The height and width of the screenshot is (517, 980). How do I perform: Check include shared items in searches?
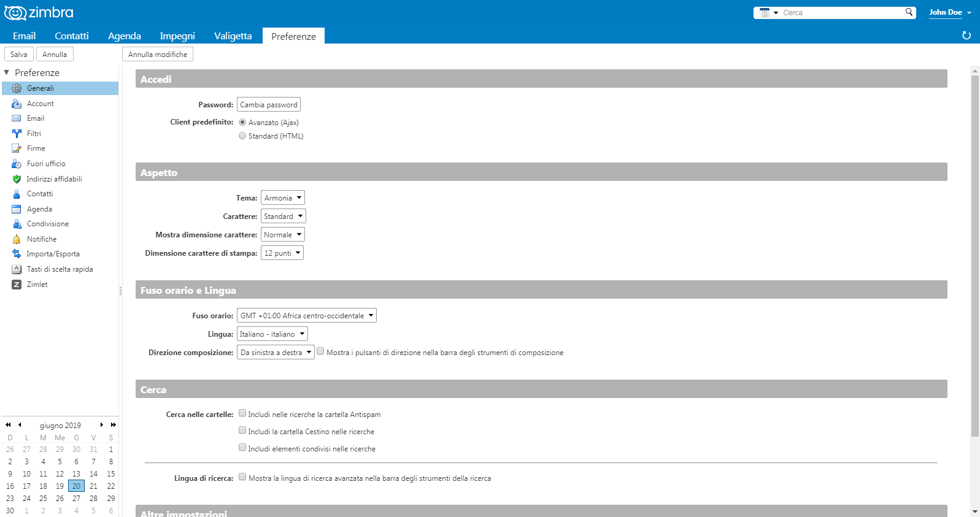(x=242, y=448)
